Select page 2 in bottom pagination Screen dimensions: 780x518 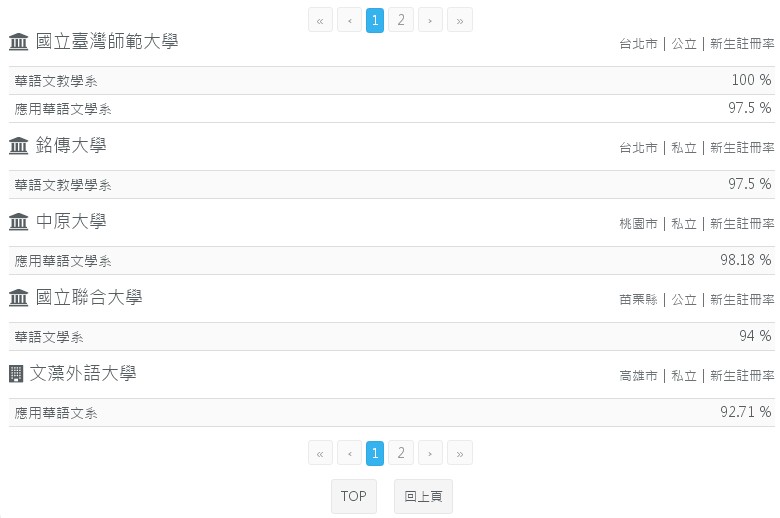[x=400, y=454]
